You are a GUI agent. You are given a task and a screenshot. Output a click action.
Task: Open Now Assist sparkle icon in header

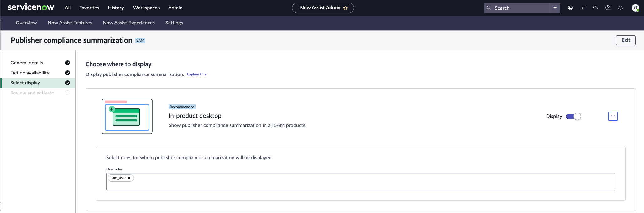[583, 8]
